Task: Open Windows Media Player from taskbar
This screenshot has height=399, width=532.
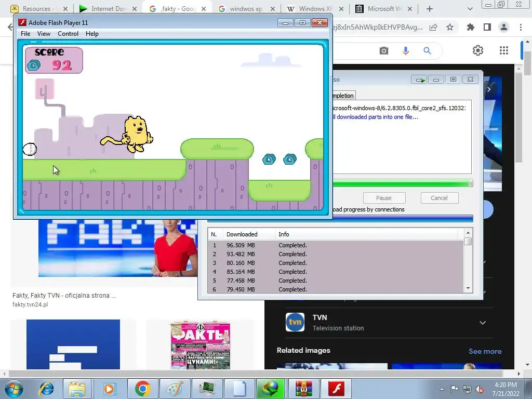Action: click(109, 389)
